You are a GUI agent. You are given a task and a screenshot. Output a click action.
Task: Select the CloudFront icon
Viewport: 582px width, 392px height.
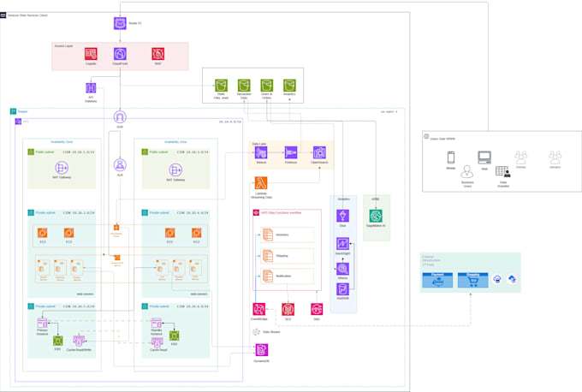[x=120, y=54]
